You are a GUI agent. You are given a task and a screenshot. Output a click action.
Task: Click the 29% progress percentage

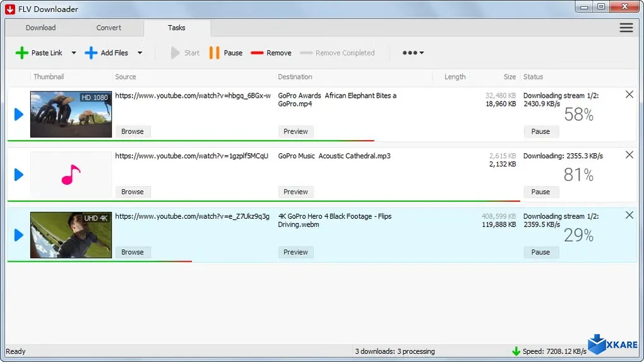[x=579, y=235]
